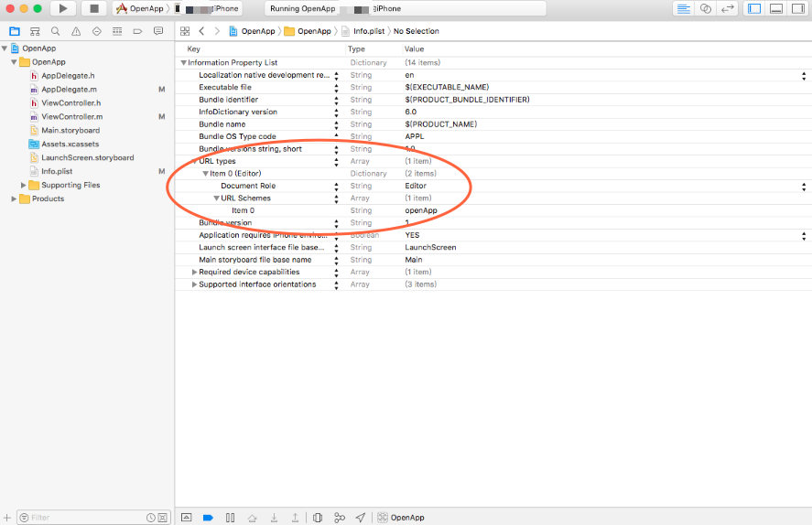Step over in debugger
This screenshot has width=812, height=525.
(252, 518)
